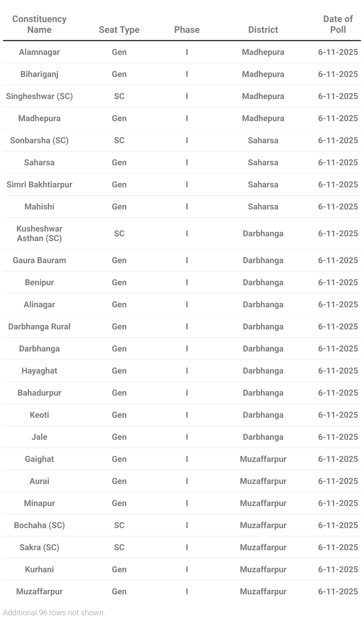The image size is (364, 620).
Task: Select Kusheshwar Asthan (SC) cell
Action: click(x=39, y=233)
